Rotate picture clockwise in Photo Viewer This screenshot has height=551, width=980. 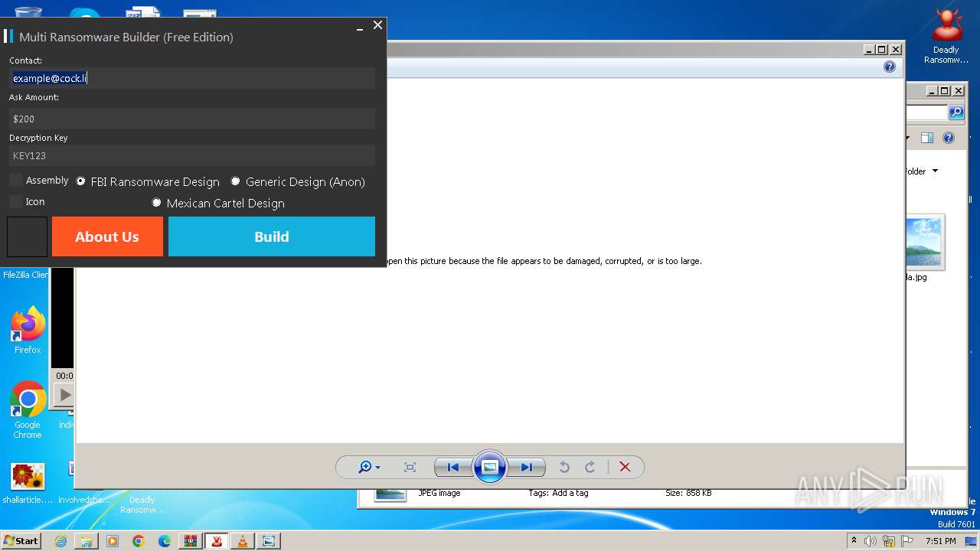pos(590,467)
